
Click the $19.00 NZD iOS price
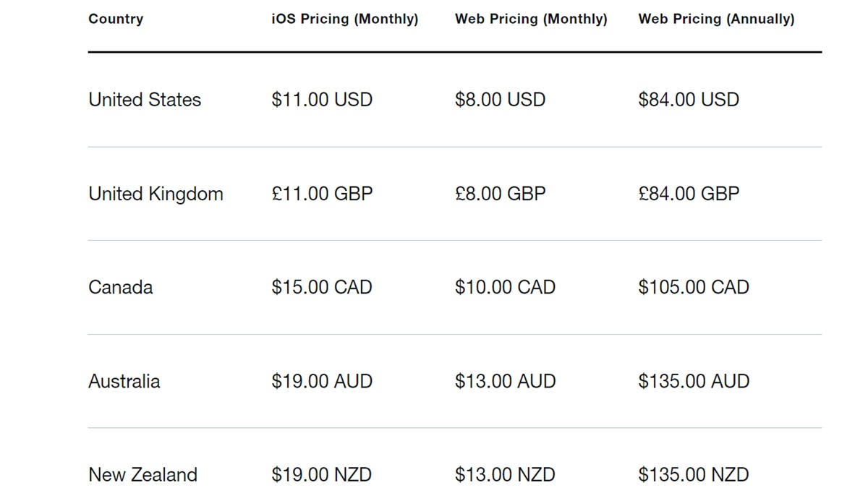coord(322,475)
